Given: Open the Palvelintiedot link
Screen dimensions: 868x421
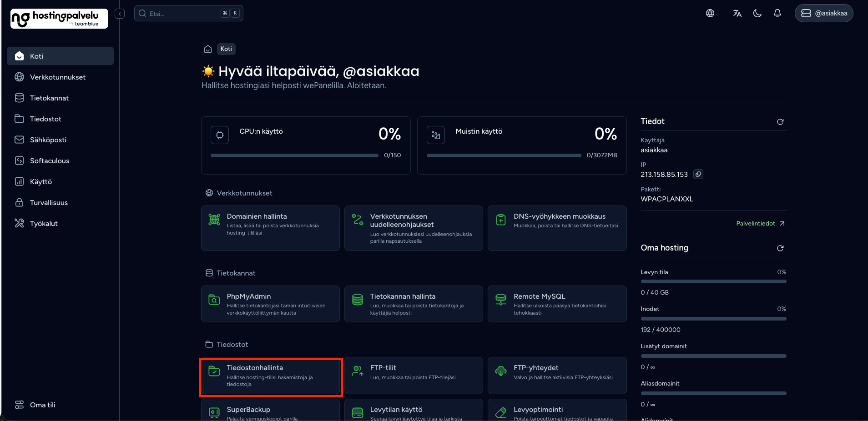Looking at the screenshot, I should tap(760, 223).
